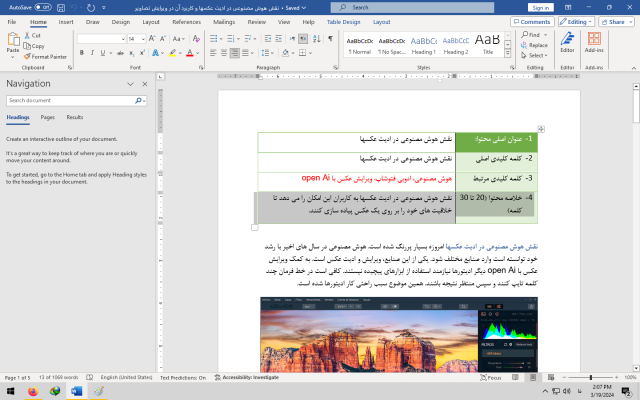
Task: Apply superscript formatting
Action: point(142,53)
